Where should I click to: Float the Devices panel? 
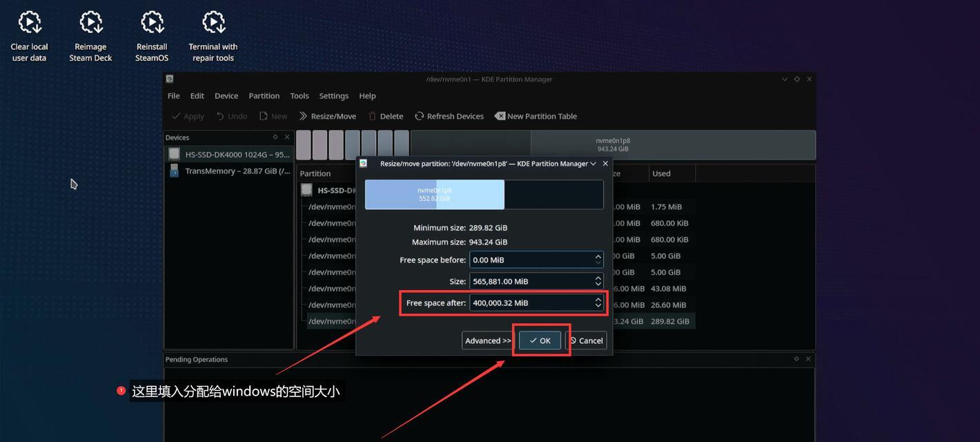275,137
